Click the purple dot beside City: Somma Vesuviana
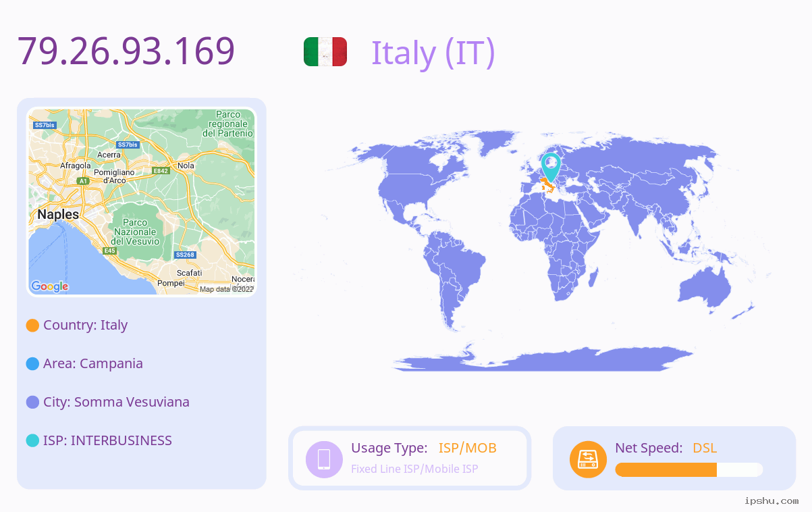 tap(32, 402)
